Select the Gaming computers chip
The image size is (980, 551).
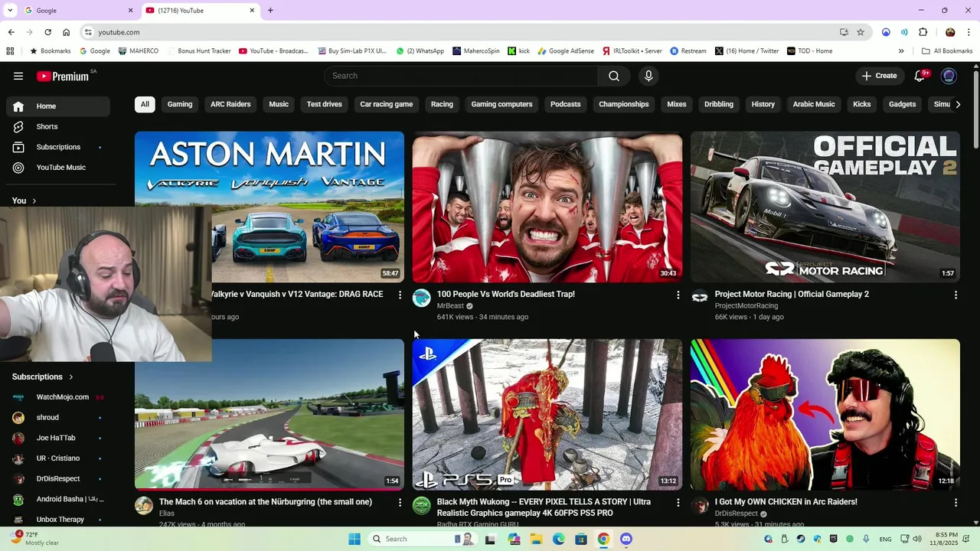coord(501,104)
